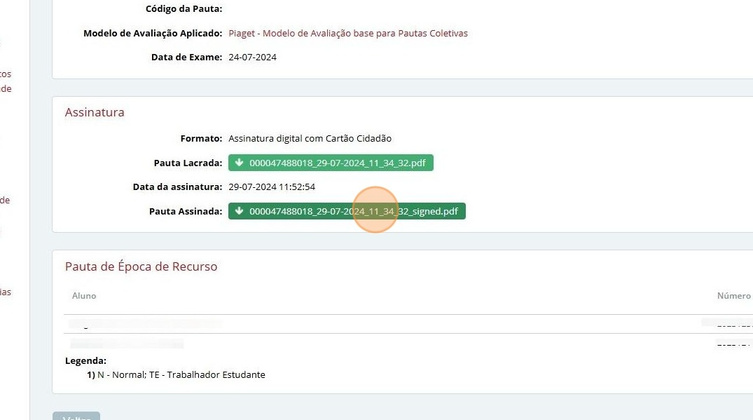753x420 pixels.
Task: Open the Piaget Modelo de Avaliação link
Action: pos(348,33)
